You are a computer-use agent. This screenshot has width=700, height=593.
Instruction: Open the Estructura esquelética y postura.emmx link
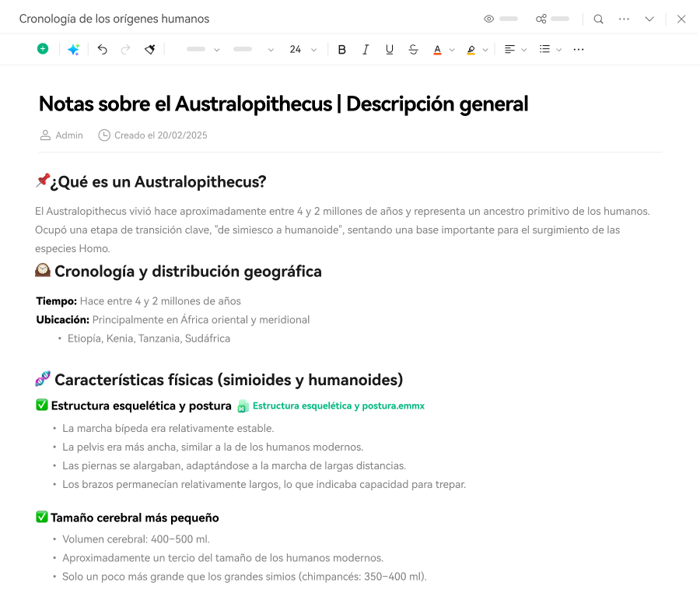338,405
